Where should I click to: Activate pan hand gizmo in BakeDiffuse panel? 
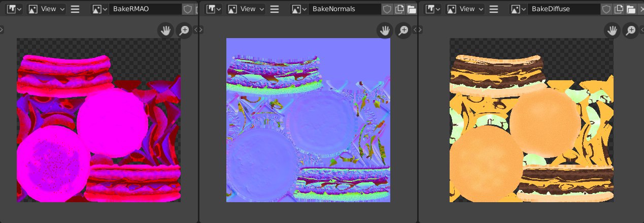point(612,30)
